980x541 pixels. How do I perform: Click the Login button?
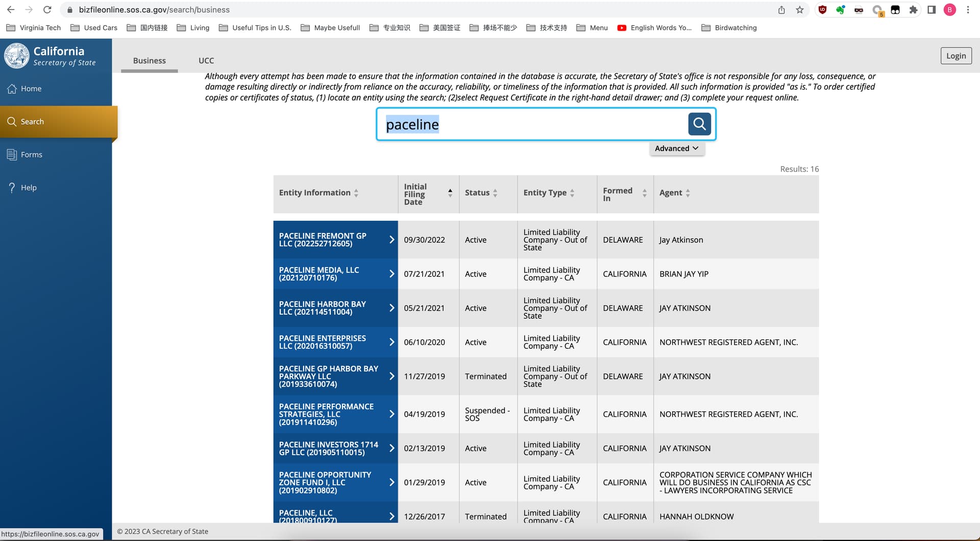955,56
